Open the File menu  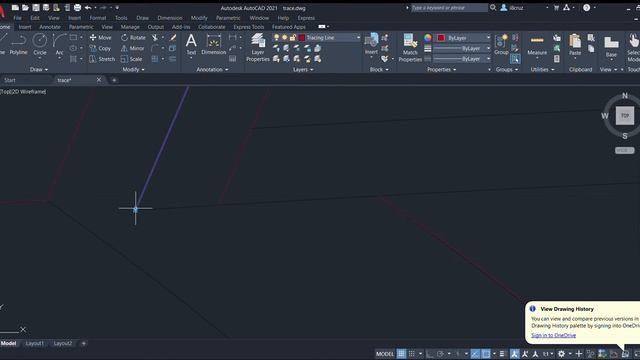click(18, 18)
